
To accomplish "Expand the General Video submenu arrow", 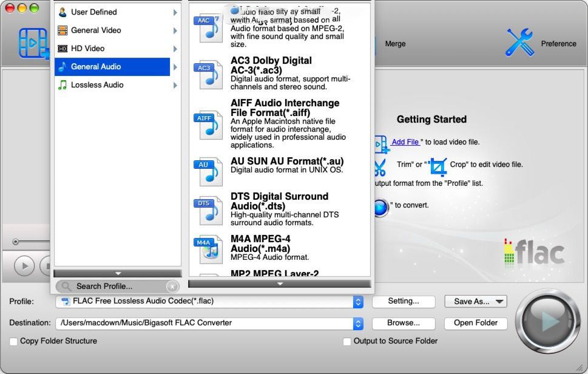I will click(175, 31).
